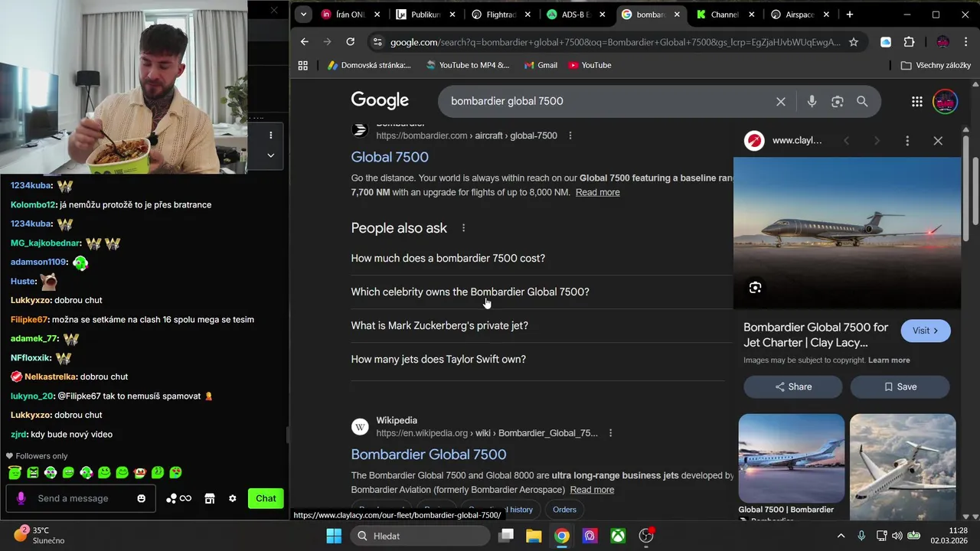Open Všechny záložky bookmarks folder
This screenshot has width=980, height=551.
[x=936, y=65]
